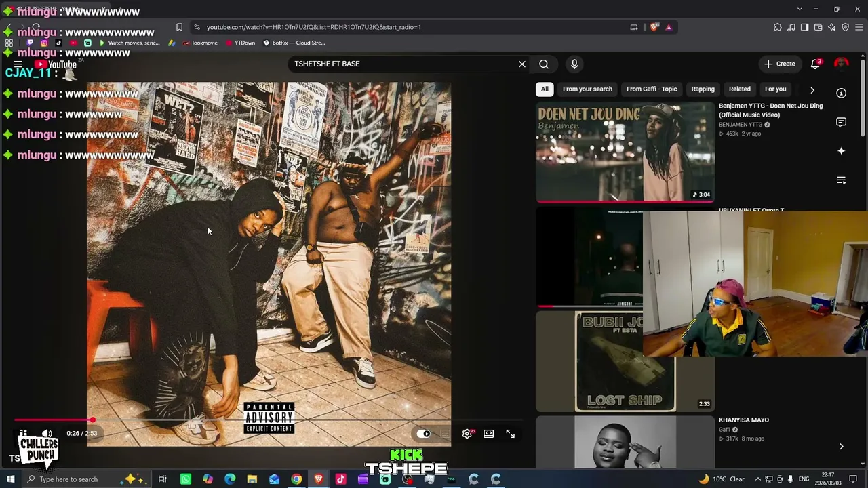
Task: Open the 'Doen Net Jou Ding' video thumbnail
Action: point(625,152)
